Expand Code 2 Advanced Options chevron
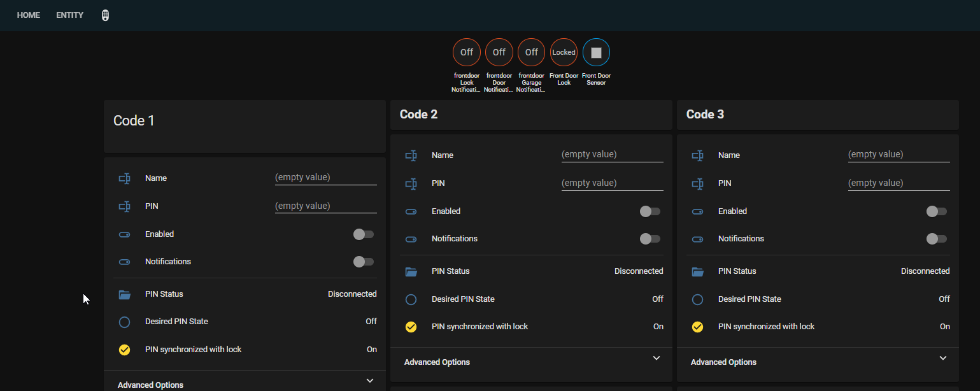This screenshot has width=980, height=391. pos(657,358)
